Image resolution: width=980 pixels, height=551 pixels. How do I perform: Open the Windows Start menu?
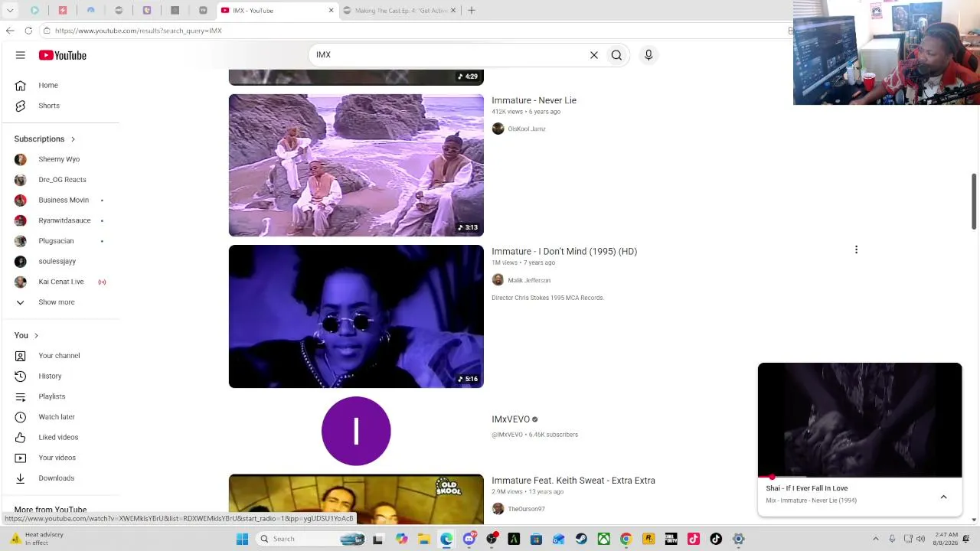(x=242, y=539)
